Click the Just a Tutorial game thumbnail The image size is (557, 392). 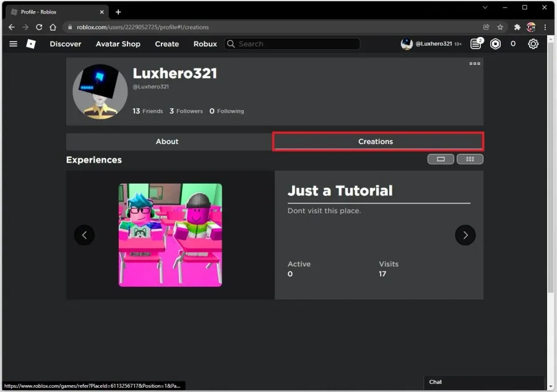pyautogui.click(x=170, y=235)
